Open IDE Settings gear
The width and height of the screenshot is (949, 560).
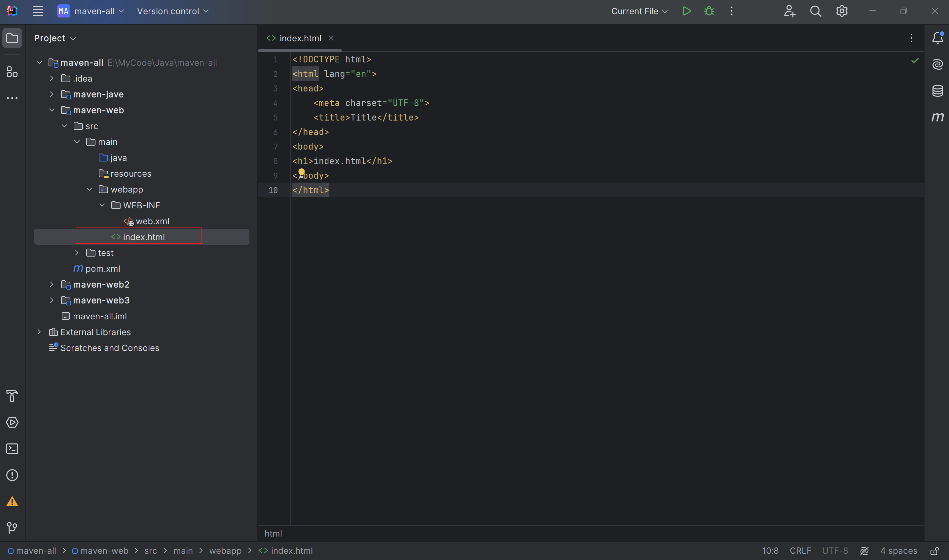[841, 11]
